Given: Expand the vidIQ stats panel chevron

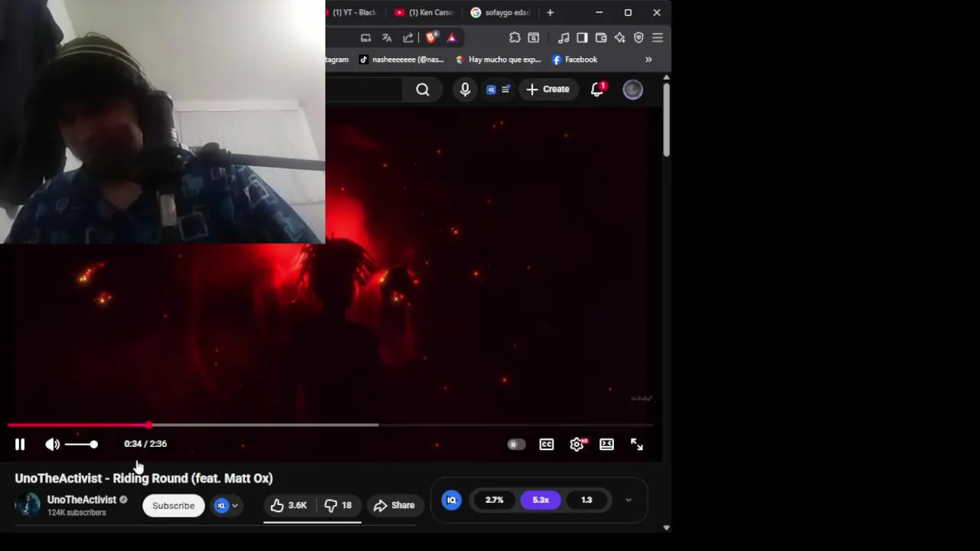Looking at the screenshot, I should tap(629, 500).
